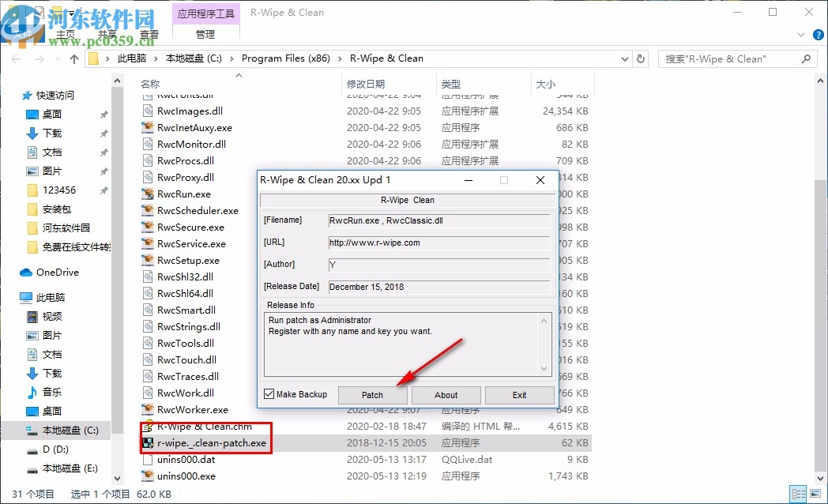Open the 查看 ribbon tab
Viewport: 828px width, 504px height.
coord(149,34)
